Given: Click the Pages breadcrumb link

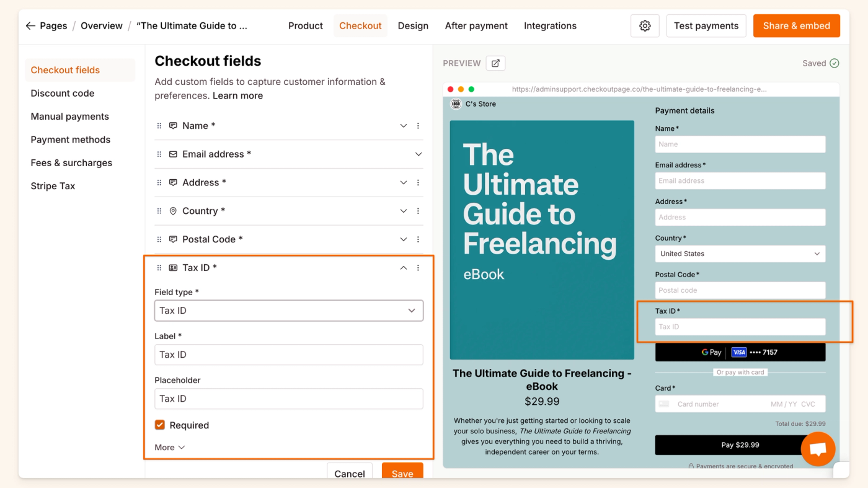Looking at the screenshot, I should click(53, 26).
